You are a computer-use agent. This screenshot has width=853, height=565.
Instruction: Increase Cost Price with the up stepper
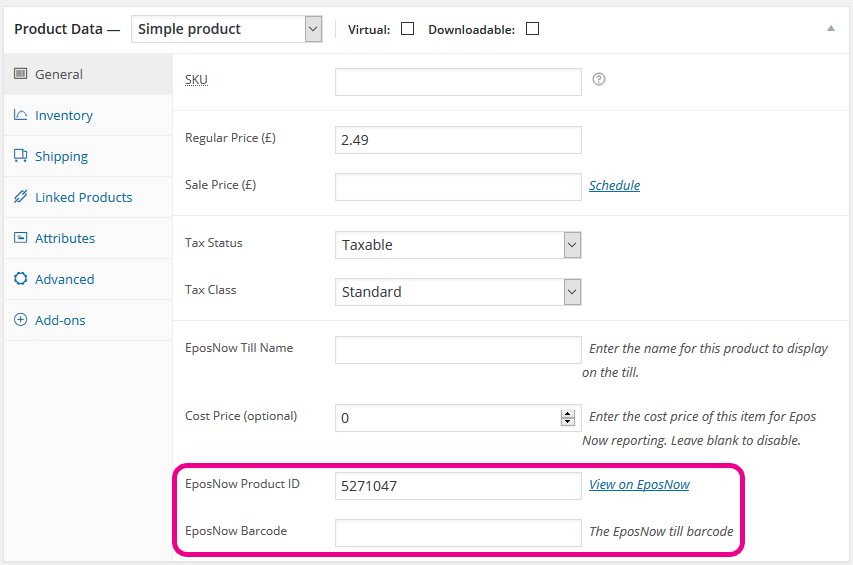[568, 414]
